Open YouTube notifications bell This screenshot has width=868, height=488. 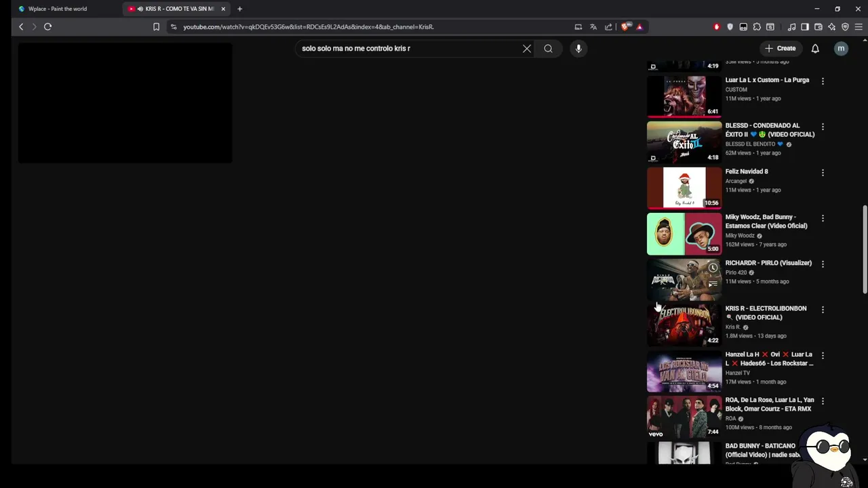click(815, 48)
